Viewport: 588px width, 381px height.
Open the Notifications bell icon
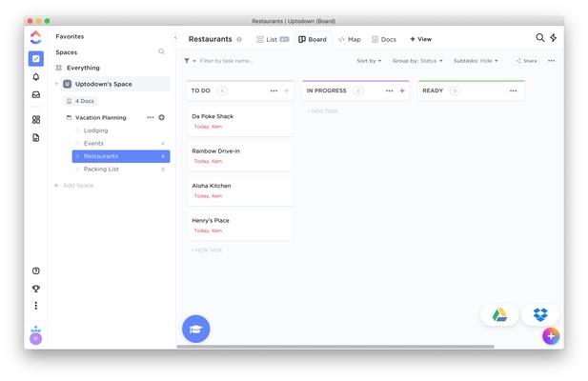coord(36,77)
